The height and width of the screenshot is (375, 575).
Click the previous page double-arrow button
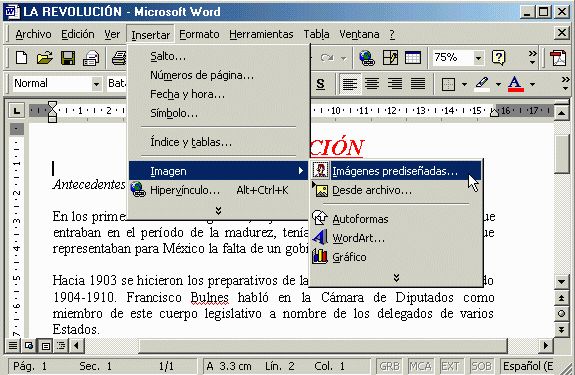click(x=561, y=298)
